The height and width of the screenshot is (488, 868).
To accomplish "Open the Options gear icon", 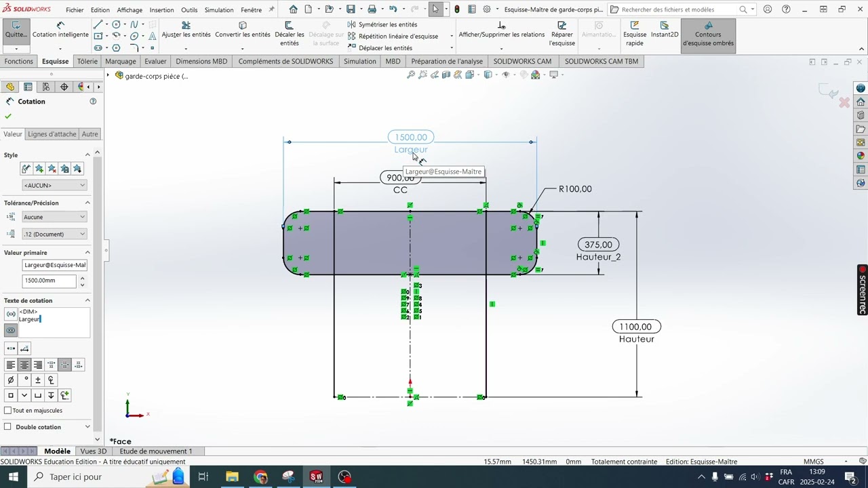I will click(487, 9).
